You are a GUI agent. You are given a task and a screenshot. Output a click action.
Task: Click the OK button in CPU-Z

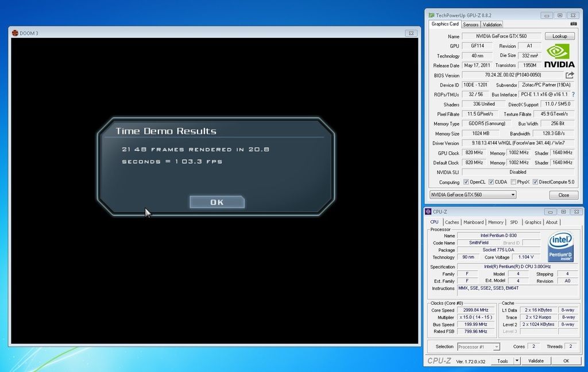566,361
